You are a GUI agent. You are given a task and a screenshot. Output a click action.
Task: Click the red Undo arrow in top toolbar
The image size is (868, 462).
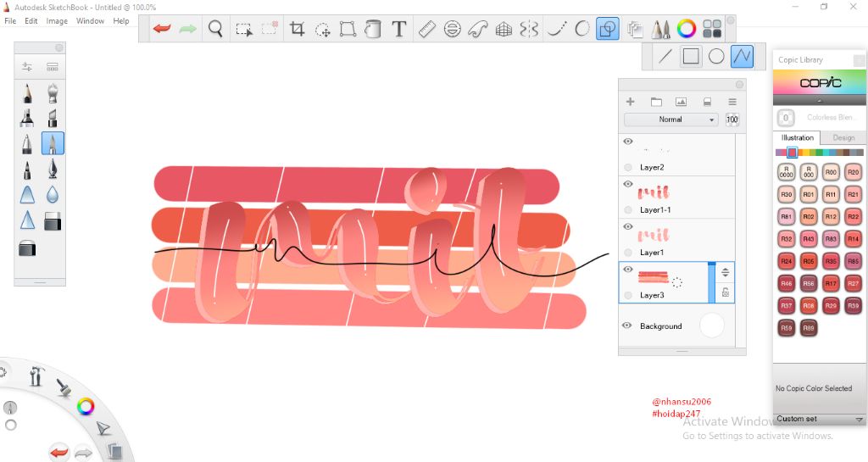point(162,28)
